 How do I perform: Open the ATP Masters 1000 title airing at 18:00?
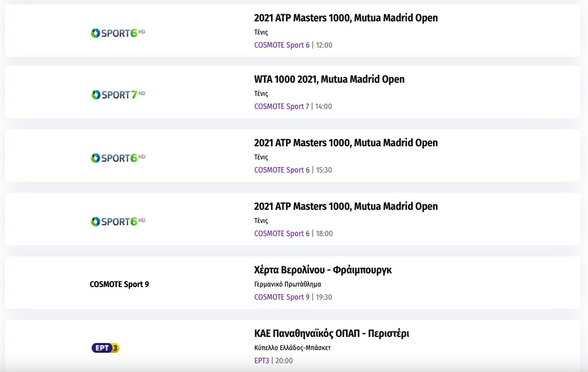click(x=345, y=207)
